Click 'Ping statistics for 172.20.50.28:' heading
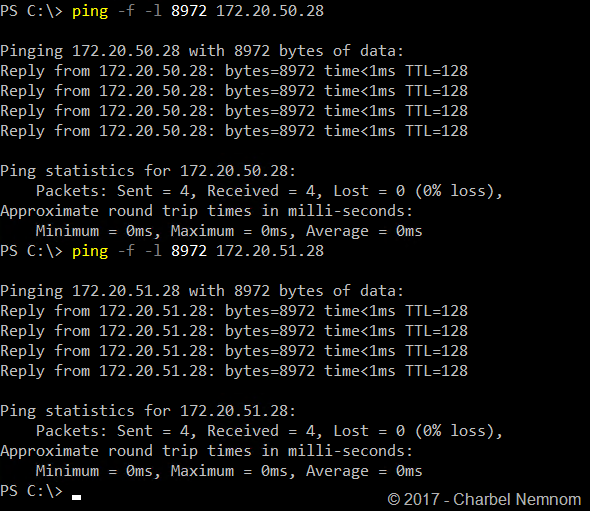 (x=148, y=171)
